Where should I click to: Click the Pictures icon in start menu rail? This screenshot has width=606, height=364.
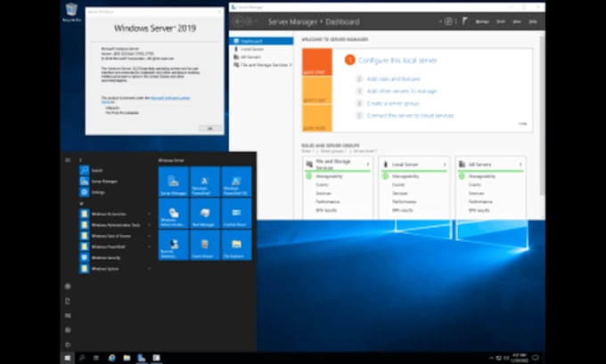68,315
